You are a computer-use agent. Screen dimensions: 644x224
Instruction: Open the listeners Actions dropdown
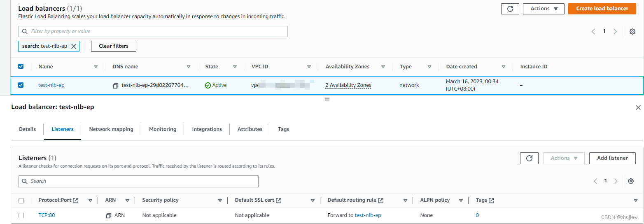(564, 158)
